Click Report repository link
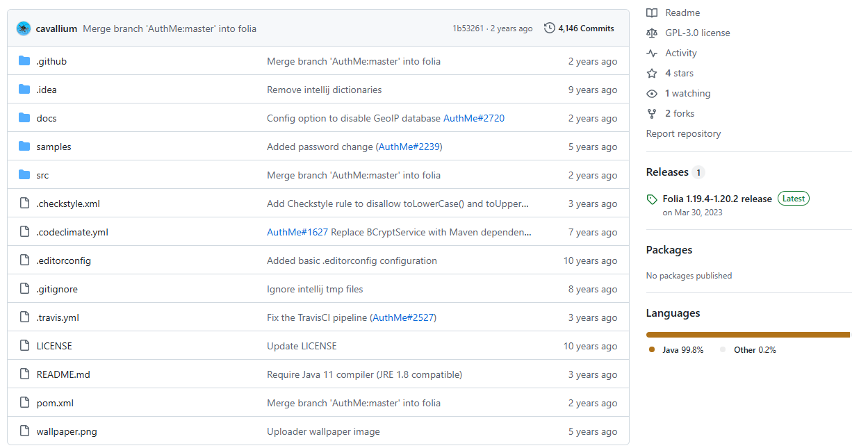Image resolution: width=868 pixels, height=448 pixels. (683, 133)
